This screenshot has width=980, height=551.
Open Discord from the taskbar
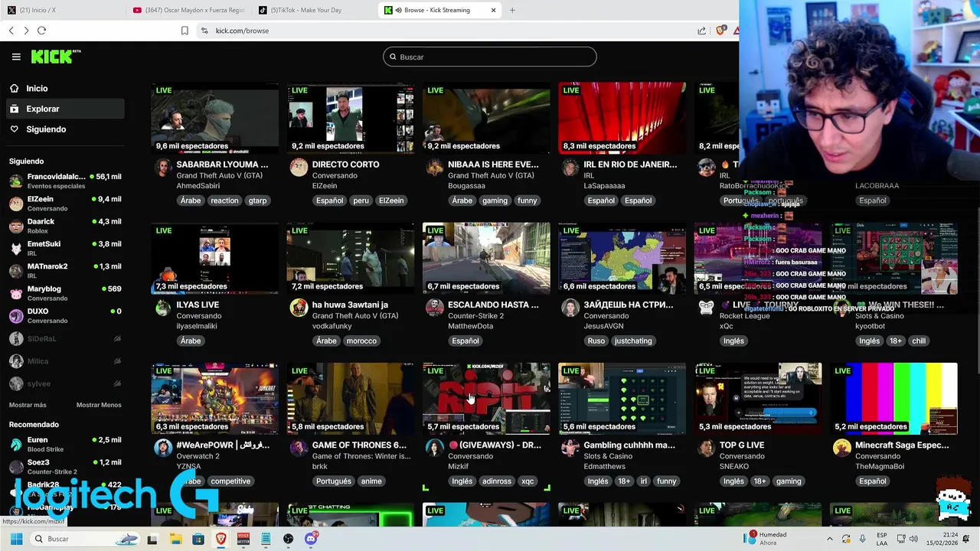311,539
